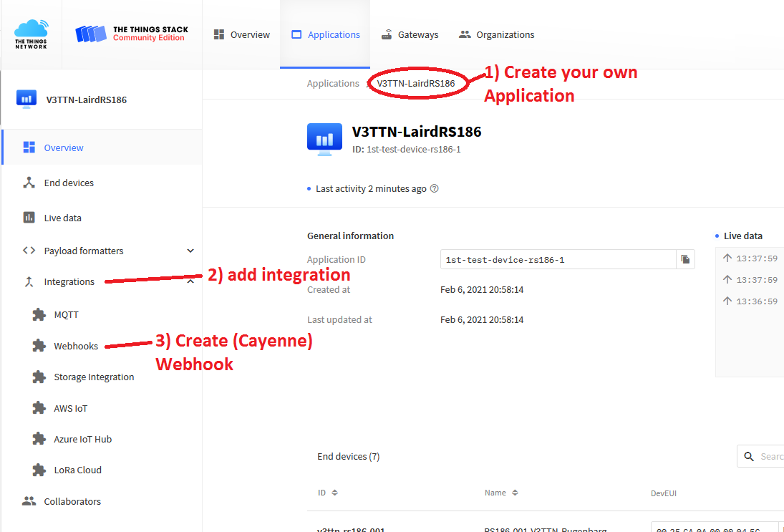Screen dimensions: 784x532
Task: Click the Created at date Feb 6, 2021 20:58:14
Action: pyautogui.click(x=482, y=289)
